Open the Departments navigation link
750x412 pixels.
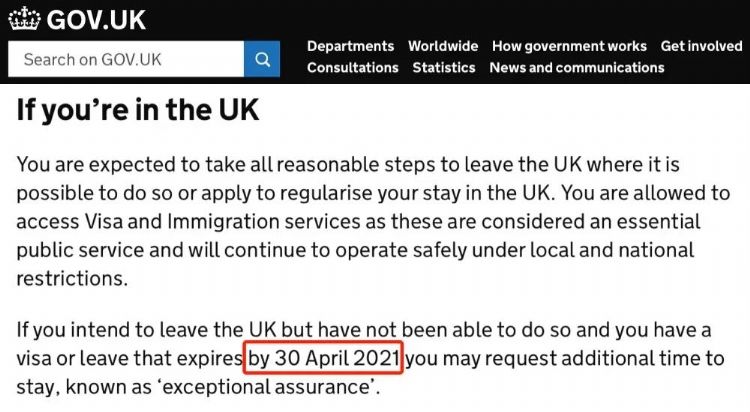tap(350, 46)
